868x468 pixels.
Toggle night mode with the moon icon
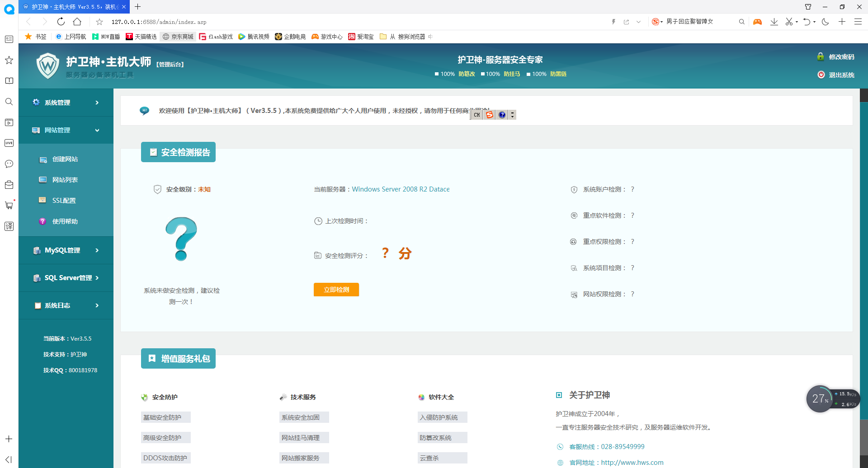[826, 21]
